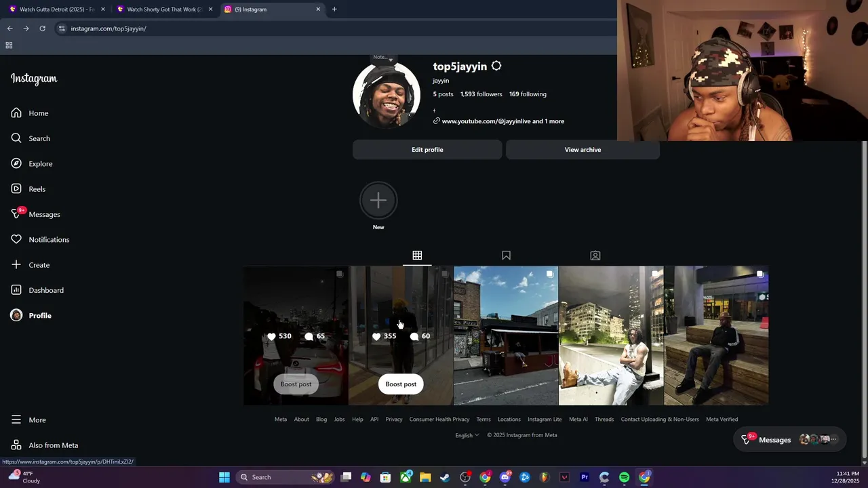Open Search in Instagram sidebar
Image resolution: width=868 pixels, height=488 pixels.
point(31,138)
